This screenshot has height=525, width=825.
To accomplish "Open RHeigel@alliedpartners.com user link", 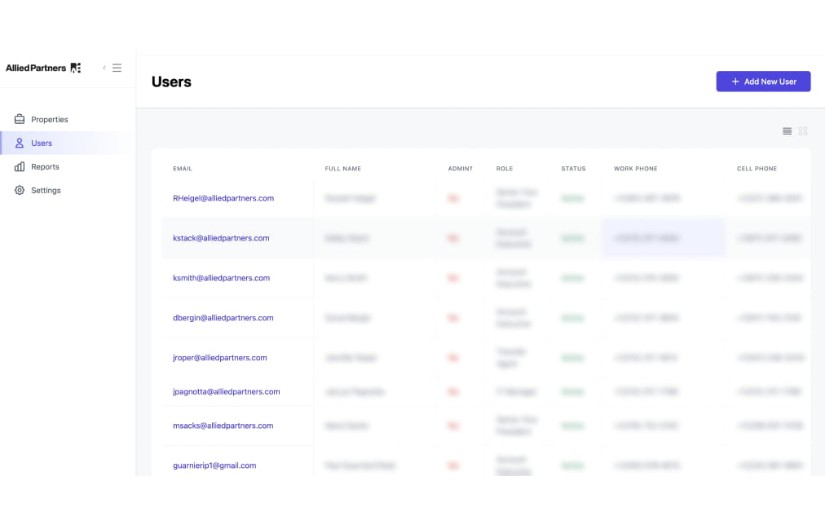I will click(223, 198).
